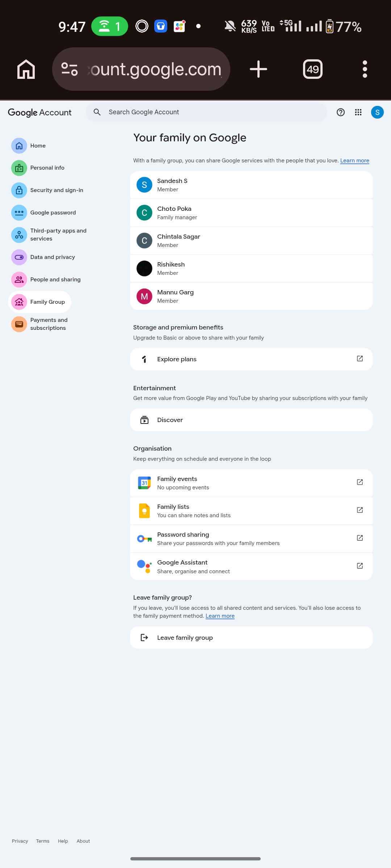The image size is (391, 868).
Task: Open the Google apps grid
Action: [x=358, y=112]
